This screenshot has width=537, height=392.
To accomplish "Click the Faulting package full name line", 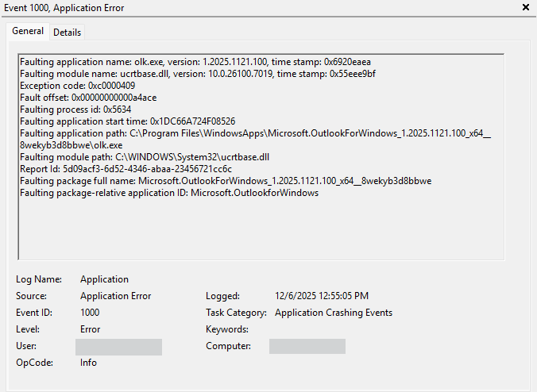I will (x=226, y=181).
